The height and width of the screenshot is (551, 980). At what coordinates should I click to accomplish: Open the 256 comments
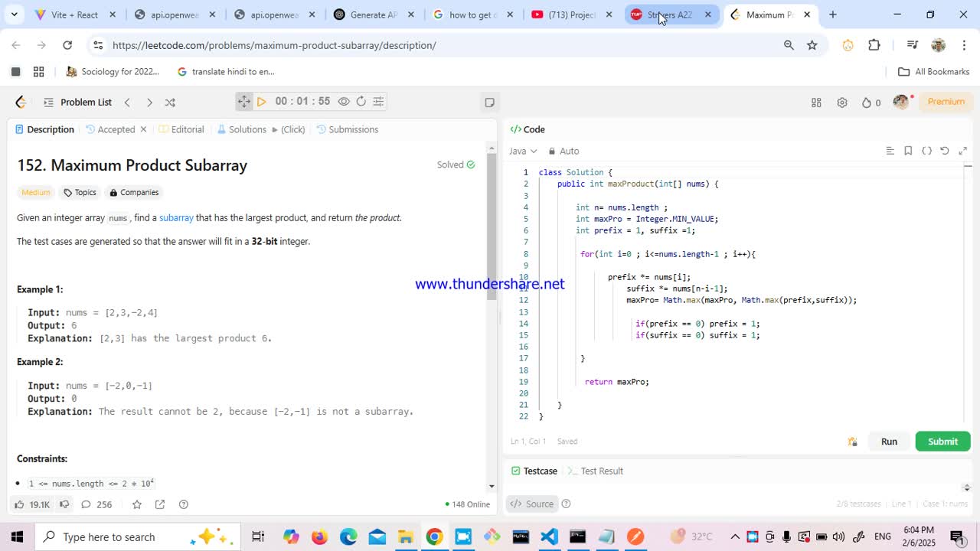click(96, 504)
